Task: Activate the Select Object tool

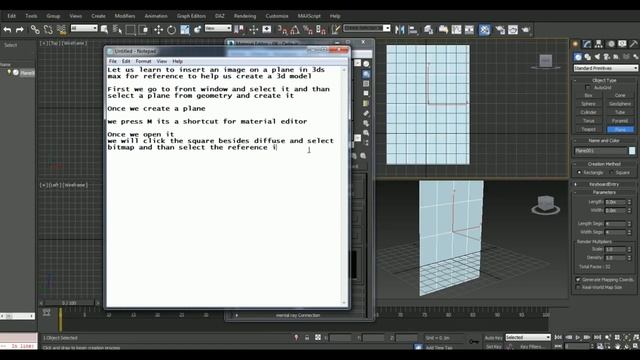Action: (x=104, y=30)
